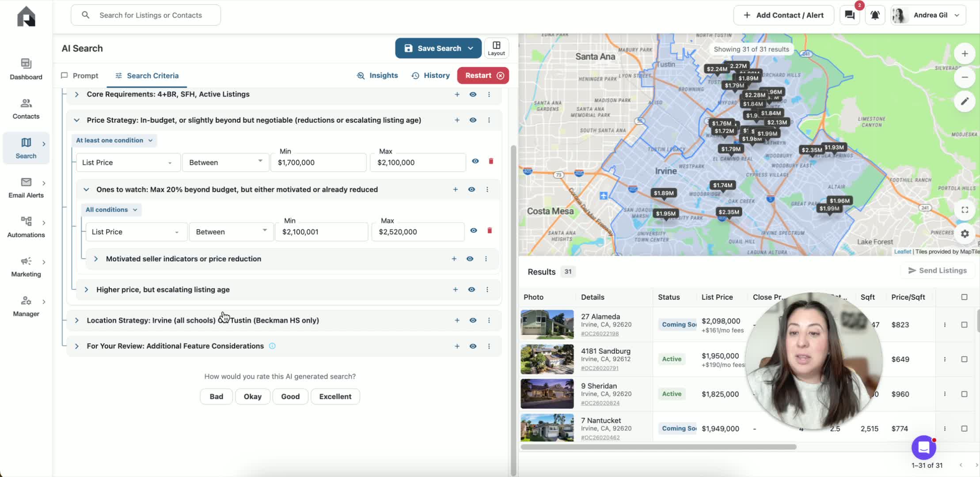Open more options for Location Strategy

tap(489, 320)
